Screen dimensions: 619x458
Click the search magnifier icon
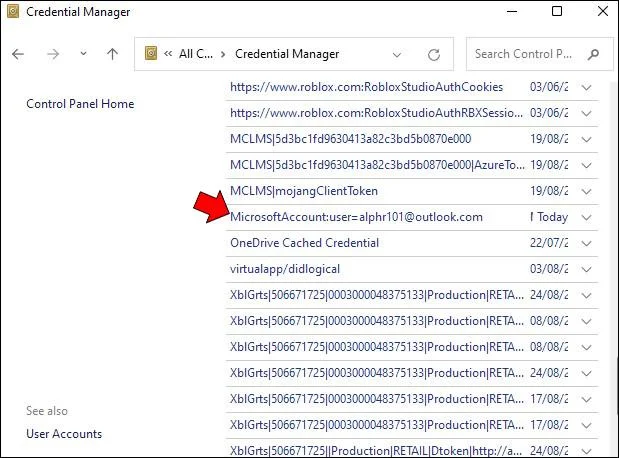pyautogui.click(x=593, y=54)
